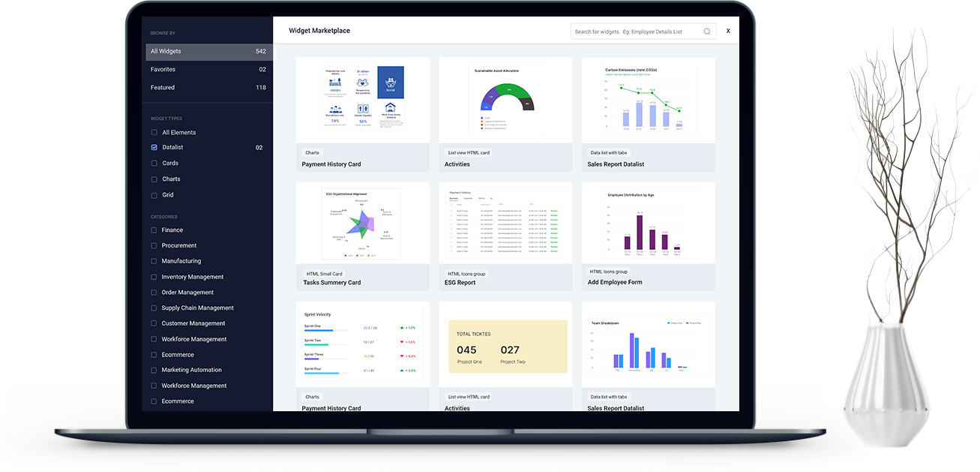980x472 pixels.
Task: Filter by the Finance category
Action: [154, 230]
